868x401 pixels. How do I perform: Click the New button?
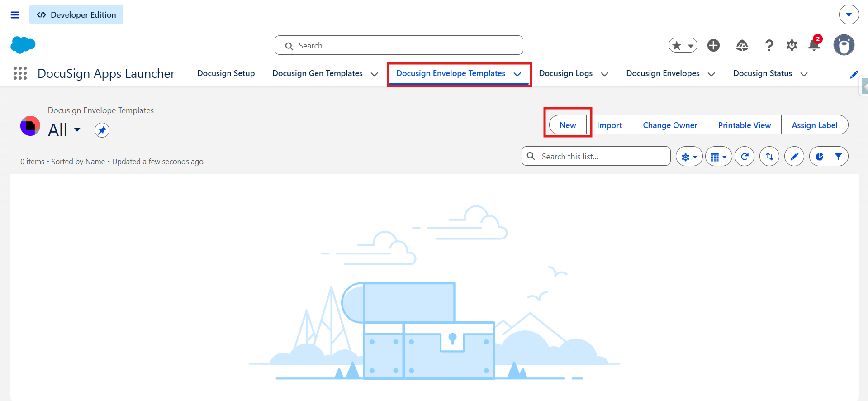(568, 125)
